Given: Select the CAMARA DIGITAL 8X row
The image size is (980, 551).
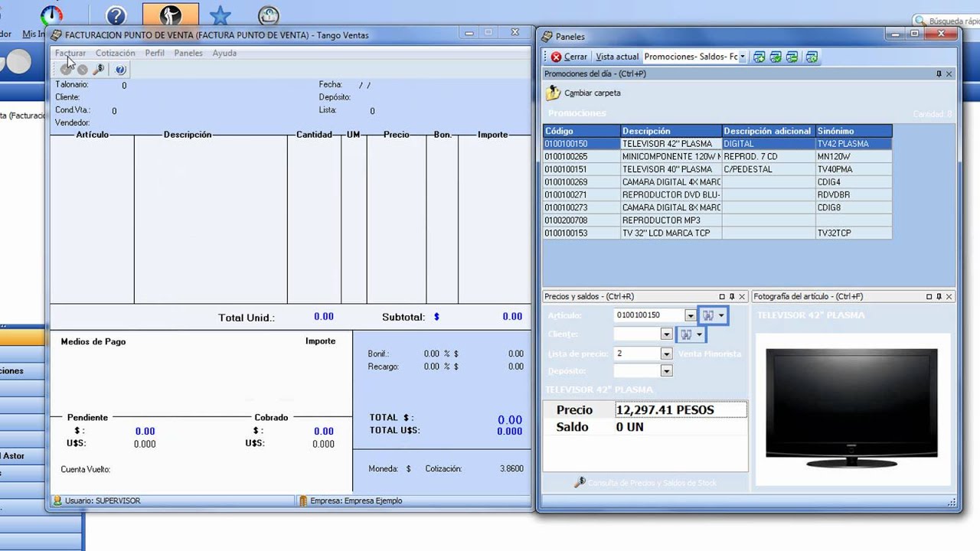Looking at the screenshot, I should point(717,207).
